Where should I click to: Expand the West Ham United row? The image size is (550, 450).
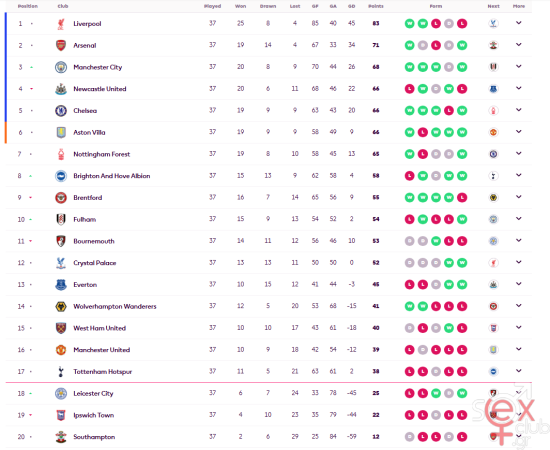tap(518, 327)
